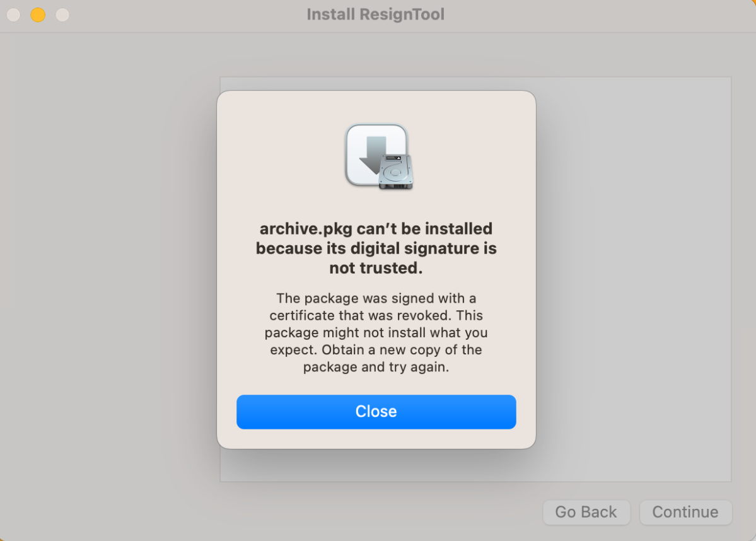This screenshot has width=756, height=541.
Task: Click the installer title bar
Action: point(189,14)
